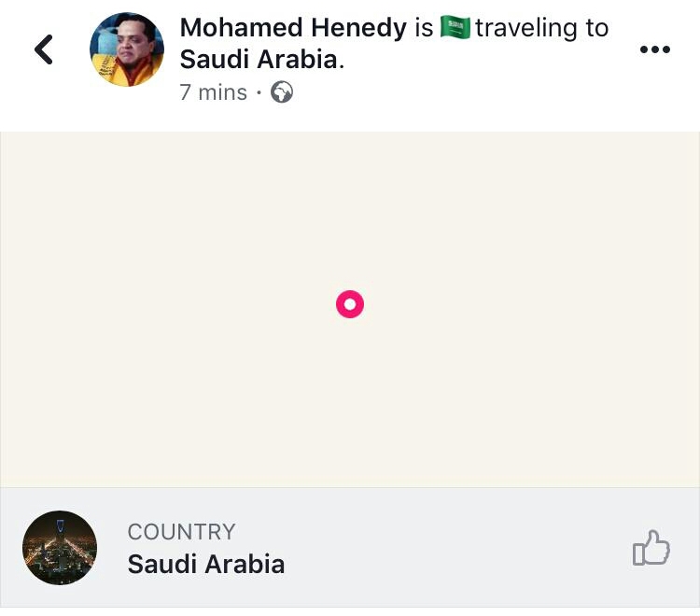Tap the COUNTRY category label
Screen dimensions: 700x616
tap(181, 532)
